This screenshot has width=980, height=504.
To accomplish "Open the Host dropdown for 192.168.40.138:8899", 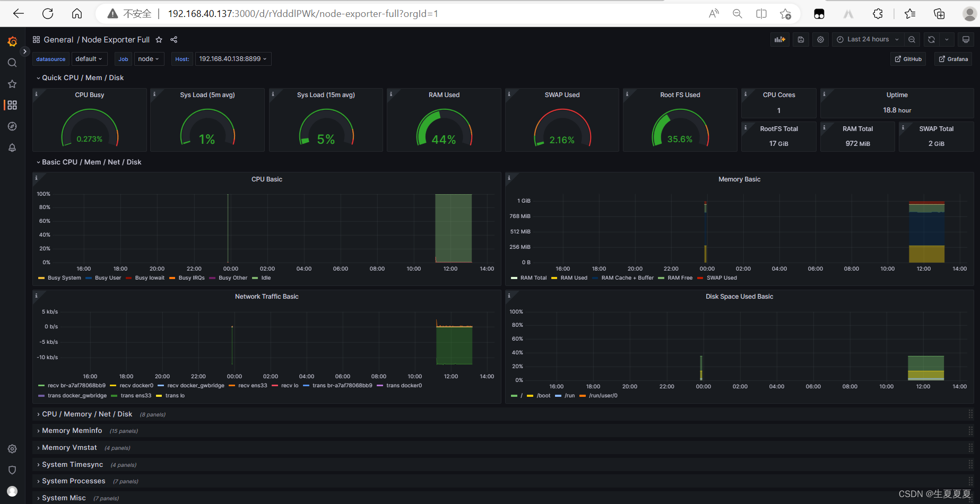I will [x=232, y=59].
